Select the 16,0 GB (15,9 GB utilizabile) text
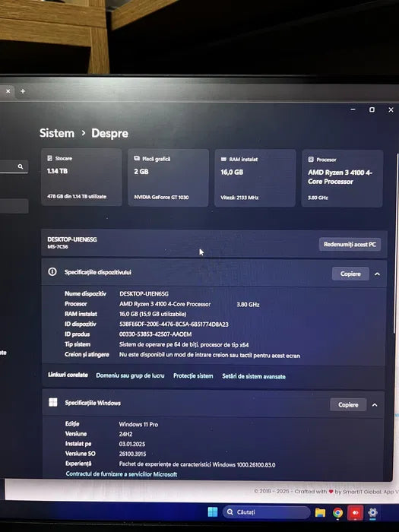The image size is (399, 532). click(x=153, y=314)
